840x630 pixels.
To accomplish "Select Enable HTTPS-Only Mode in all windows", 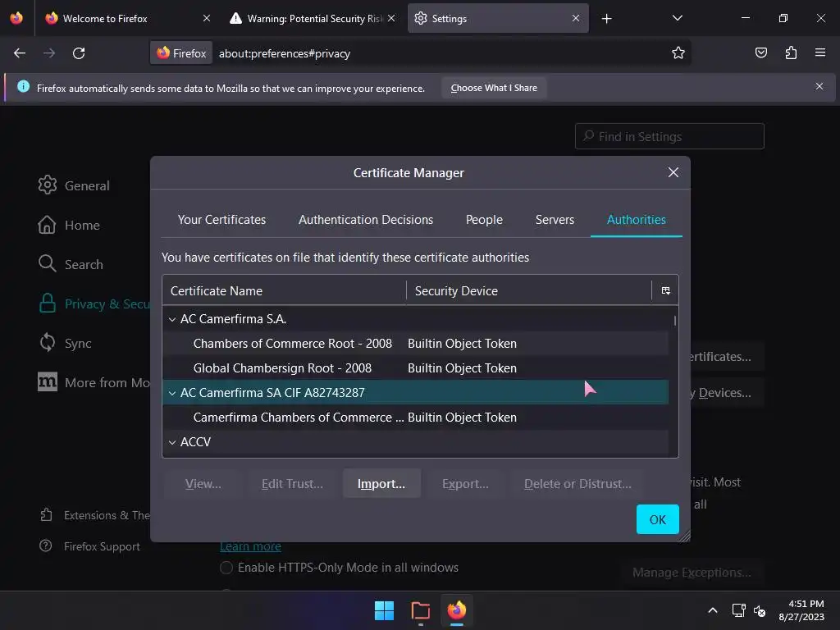I will point(226,568).
